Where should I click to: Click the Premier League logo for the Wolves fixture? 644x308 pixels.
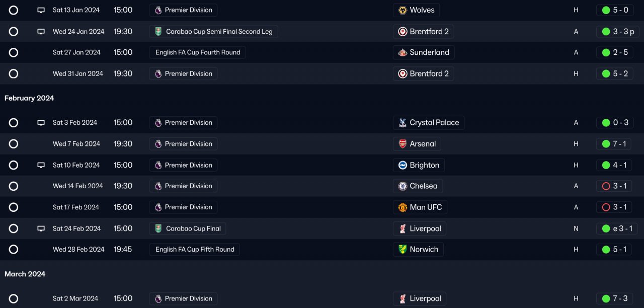click(158, 10)
